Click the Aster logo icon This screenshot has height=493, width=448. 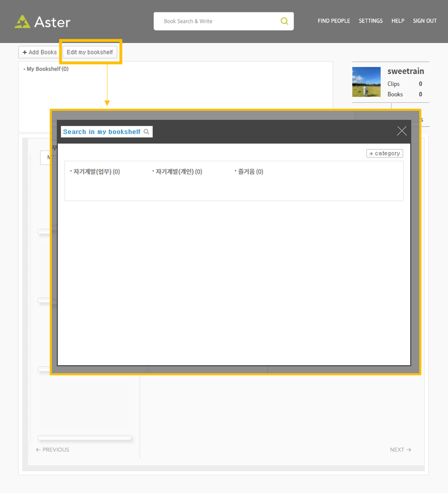22,22
